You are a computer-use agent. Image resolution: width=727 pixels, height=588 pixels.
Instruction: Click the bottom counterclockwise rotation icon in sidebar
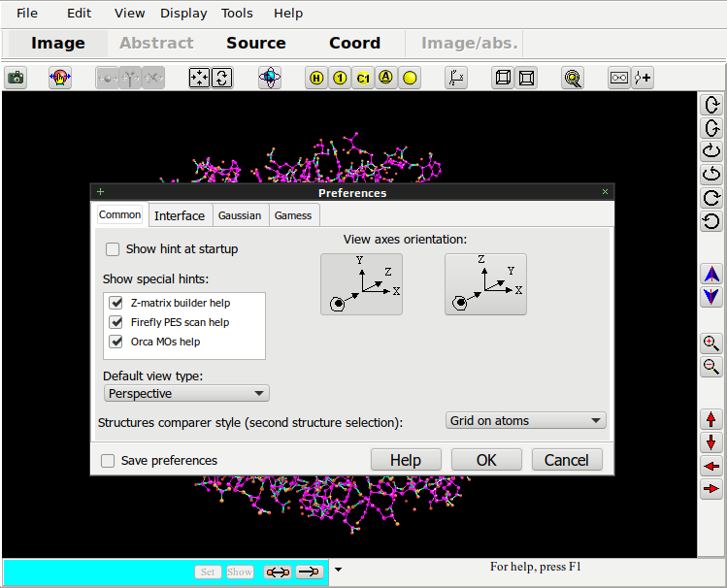pyautogui.click(x=711, y=220)
